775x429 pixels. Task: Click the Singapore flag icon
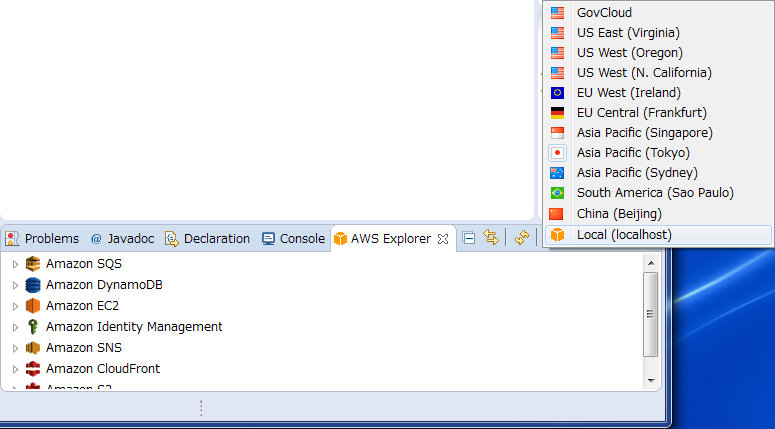(x=558, y=132)
